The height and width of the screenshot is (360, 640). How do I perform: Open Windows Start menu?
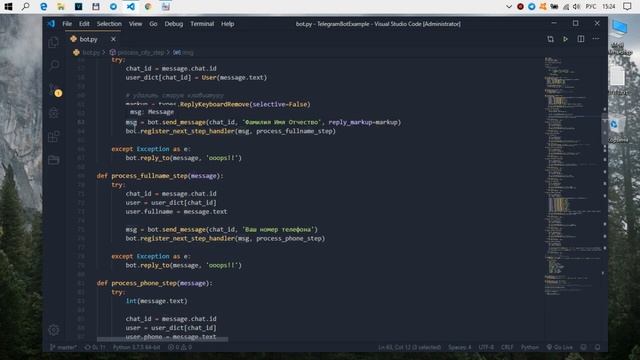click(x=8, y=7)
